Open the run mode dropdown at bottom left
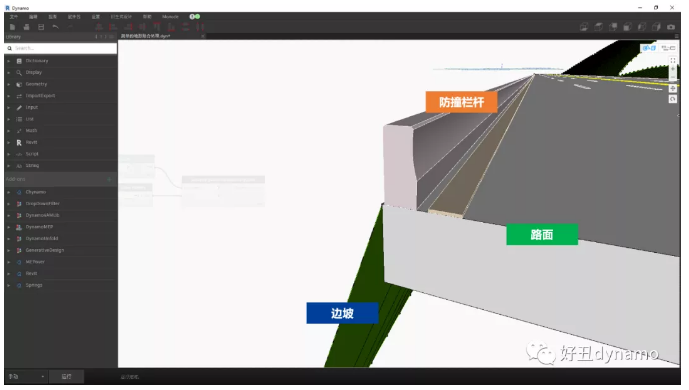The image size is (689, 390). click(x=26, y=376)
